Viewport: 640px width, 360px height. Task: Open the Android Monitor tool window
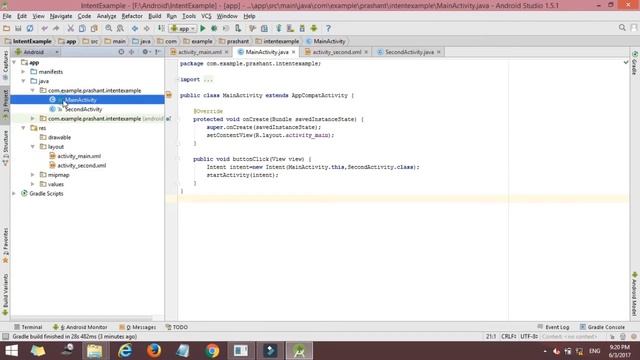(x=80, y=327)
